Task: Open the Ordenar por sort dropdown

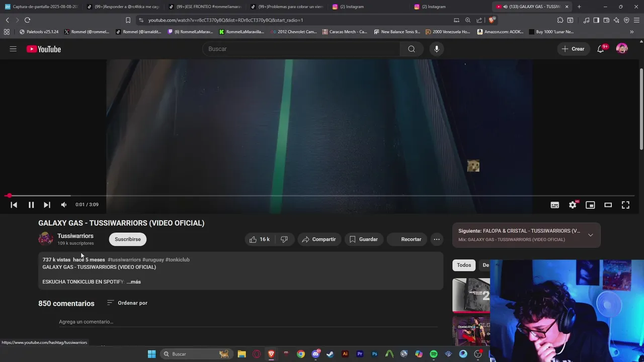Action: pyautogui.click(x=127, y=303)
